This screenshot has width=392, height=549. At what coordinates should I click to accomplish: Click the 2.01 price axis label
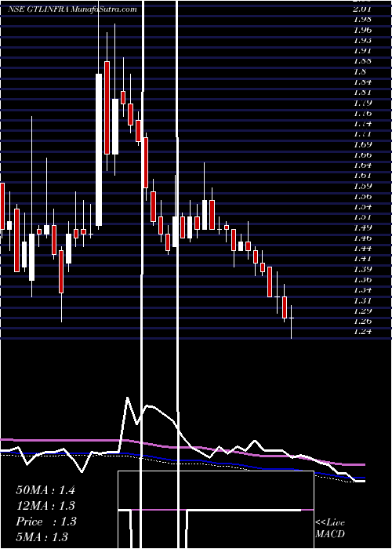(x=362, y=9)
